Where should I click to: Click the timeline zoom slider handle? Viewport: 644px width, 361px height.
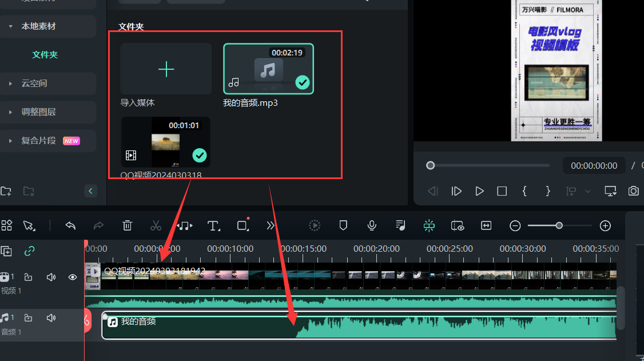tap(559, 225)
